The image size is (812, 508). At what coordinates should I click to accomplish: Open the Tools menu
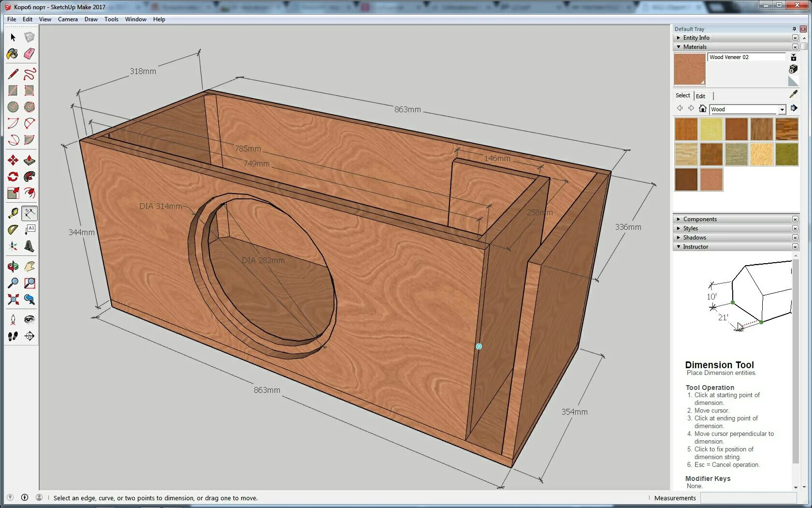click(x=111, y=19)
